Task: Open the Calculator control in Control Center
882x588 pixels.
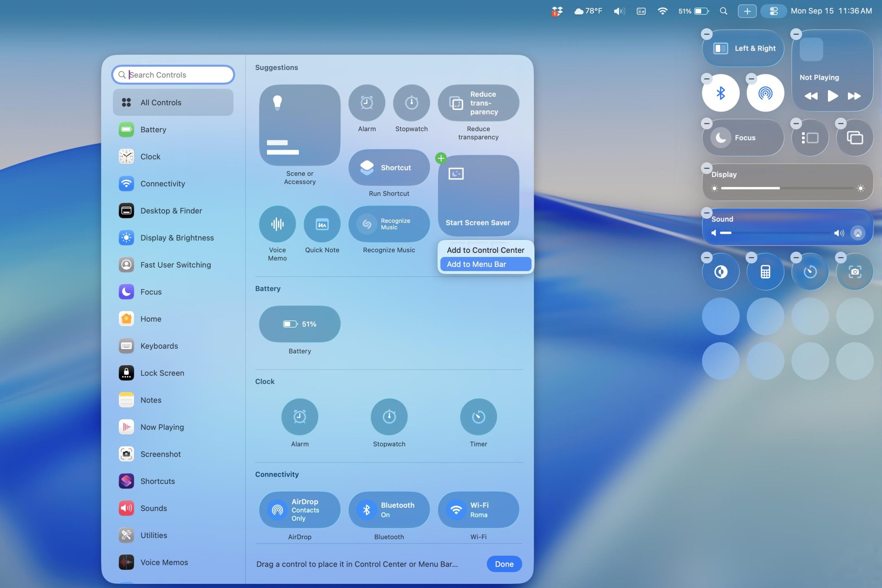Action: [765, 271]
